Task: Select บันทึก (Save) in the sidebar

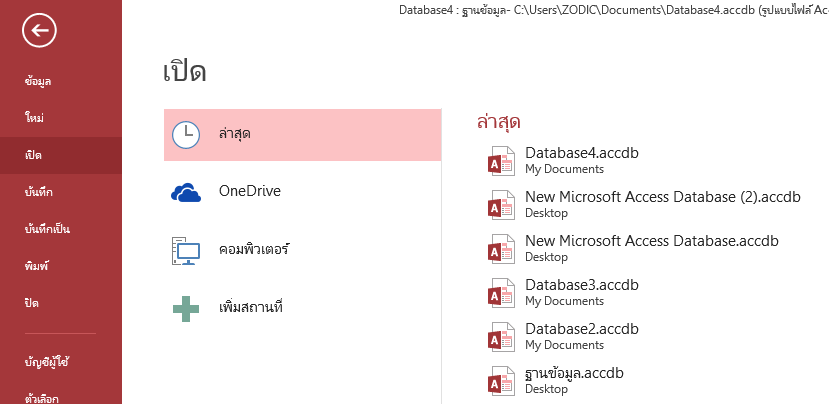Action: 38,192
